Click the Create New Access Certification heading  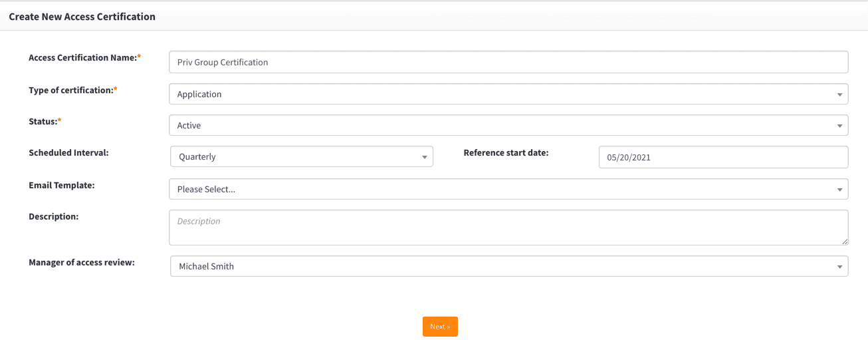click(x=82, y=17)
